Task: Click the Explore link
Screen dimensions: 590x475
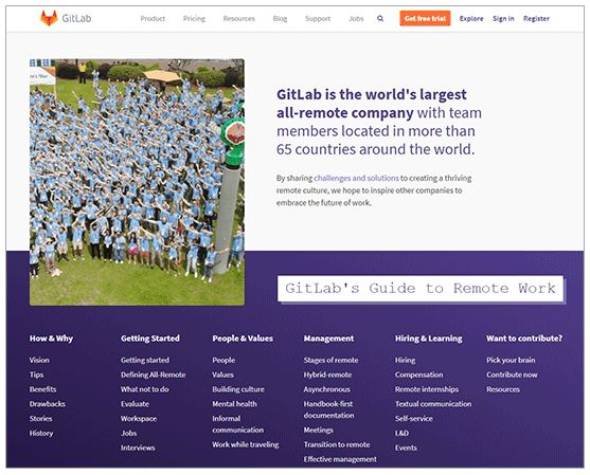Action: (471, 18)
